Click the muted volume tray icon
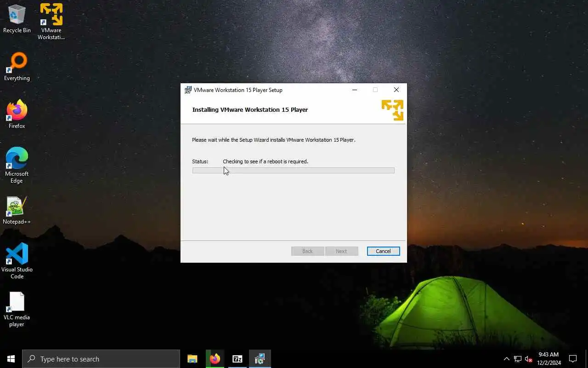 528,359
